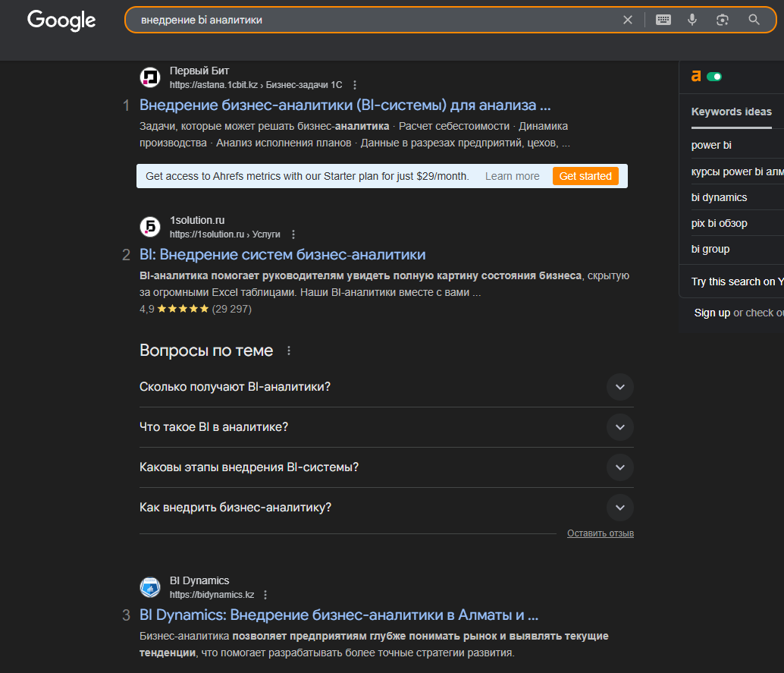
Task: Select the Keywords ideas tab
Action: [731, 112]
